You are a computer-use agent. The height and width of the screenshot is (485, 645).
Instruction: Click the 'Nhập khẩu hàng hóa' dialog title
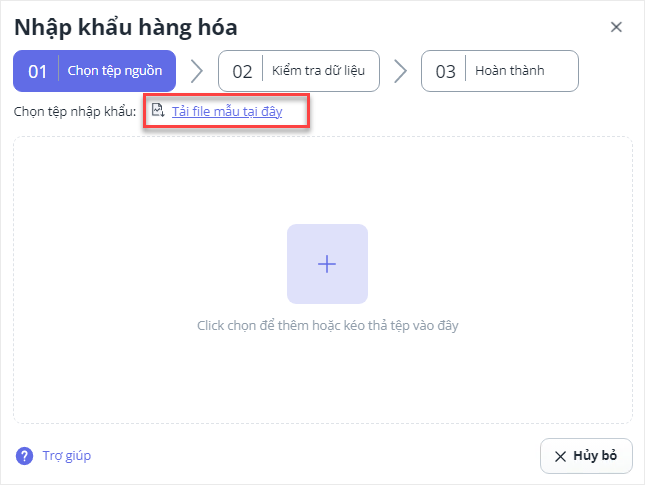point(125,27)
